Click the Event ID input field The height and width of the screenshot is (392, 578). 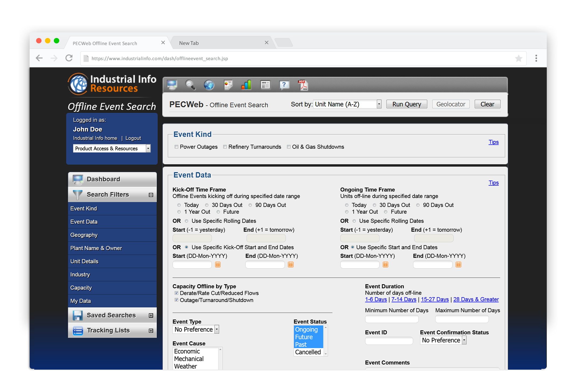coord(389,341)
